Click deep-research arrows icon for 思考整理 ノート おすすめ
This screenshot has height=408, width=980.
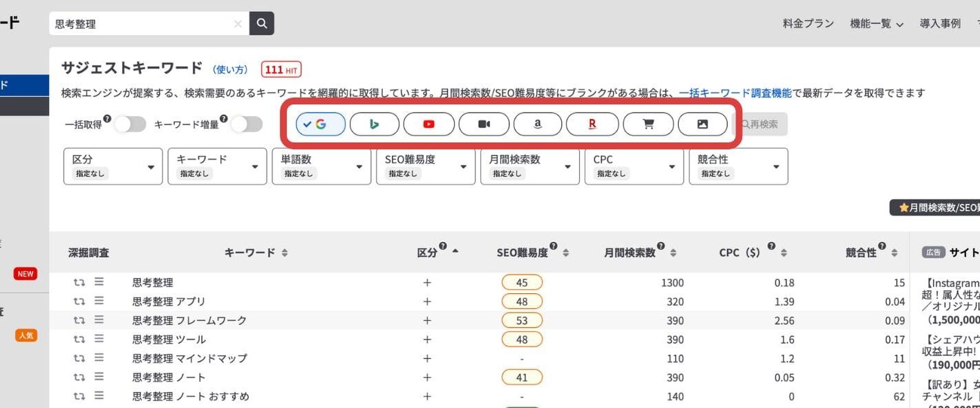click(x=79, y=397)
